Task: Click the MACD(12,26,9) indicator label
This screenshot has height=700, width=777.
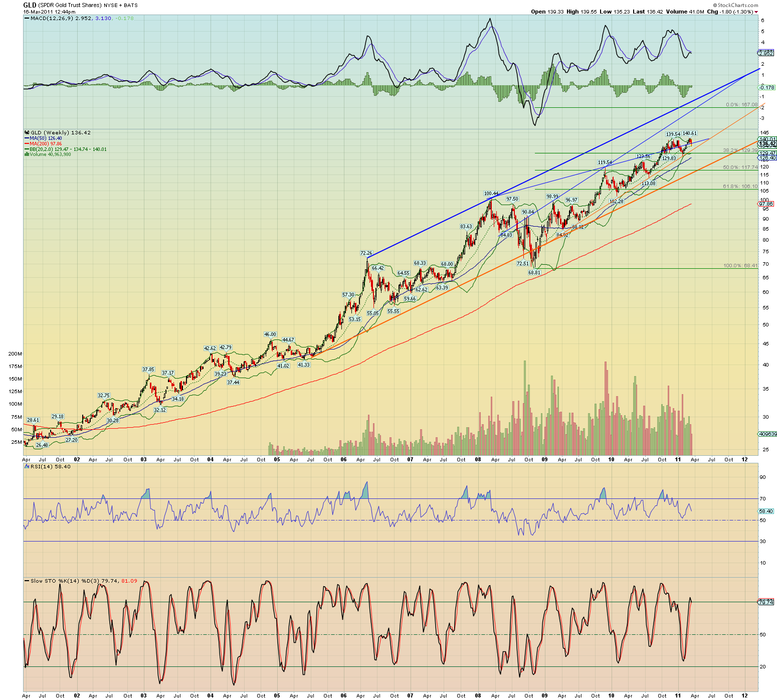Action: (52, 18)
